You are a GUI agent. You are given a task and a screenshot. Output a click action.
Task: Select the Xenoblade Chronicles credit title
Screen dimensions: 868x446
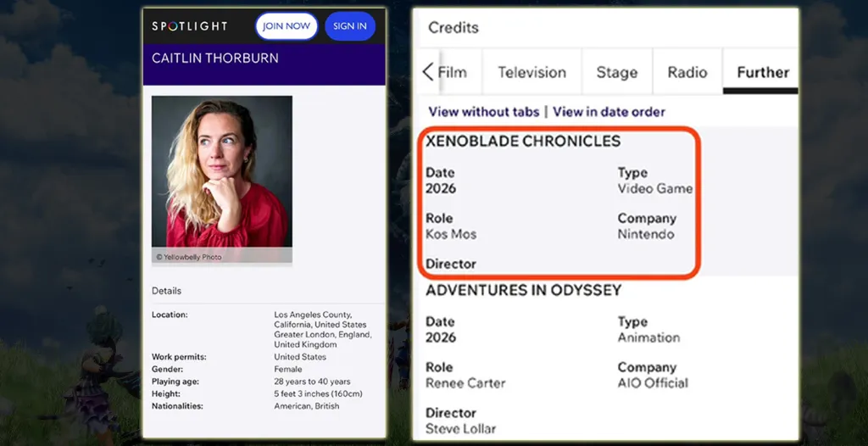click(523, 142)
